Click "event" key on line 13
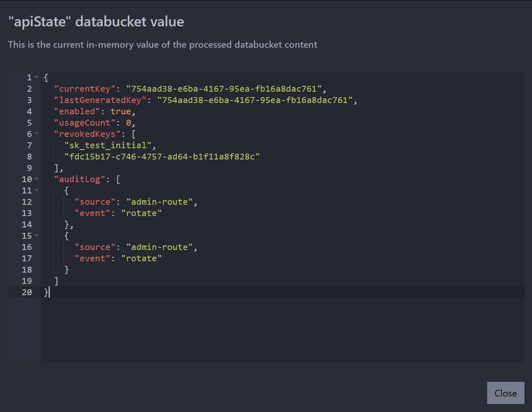532x412 pixels. tap(93, 213)
